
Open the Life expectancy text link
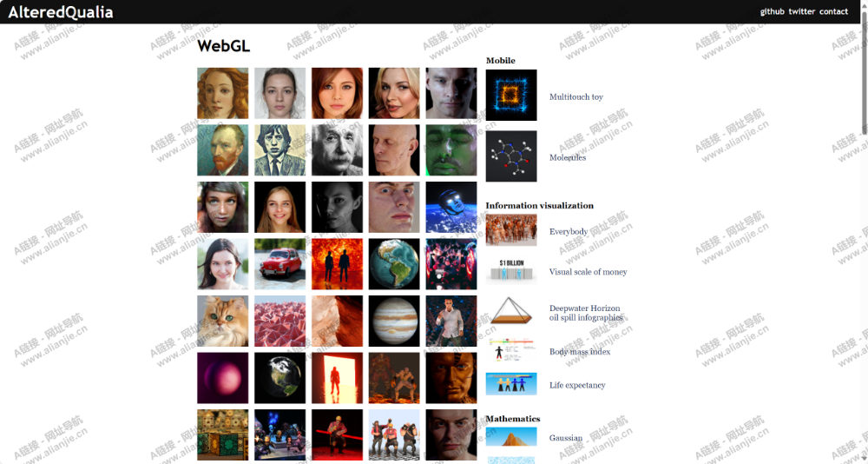pos(577,385)
